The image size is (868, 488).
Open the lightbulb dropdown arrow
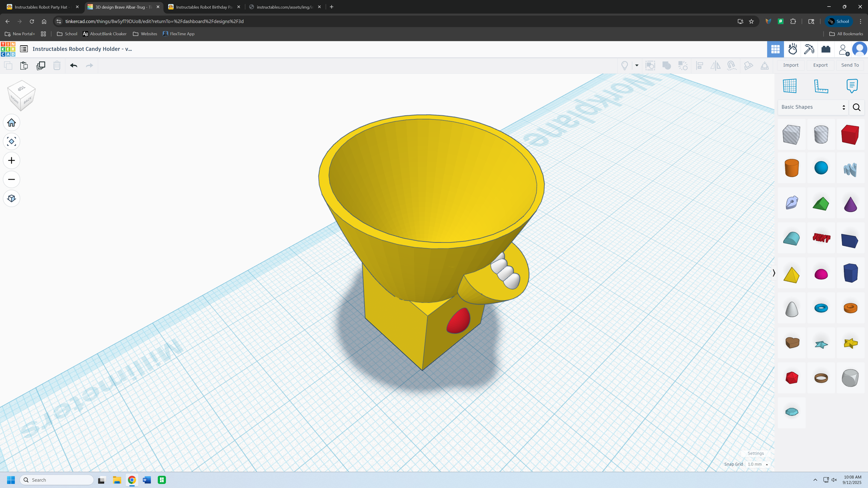pyautogui.click(x=637, y=65)
